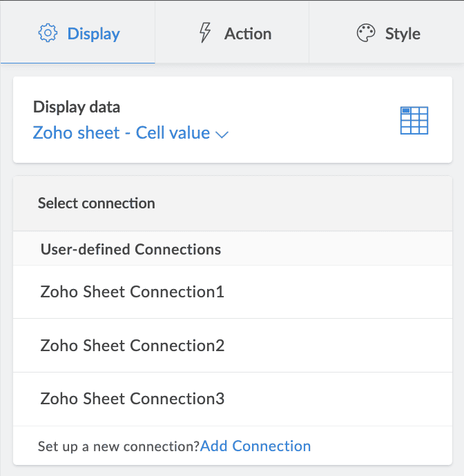Click the footer row below Zoho Sheet Connection3
464x476 pixels.
[x=380, y=446]
